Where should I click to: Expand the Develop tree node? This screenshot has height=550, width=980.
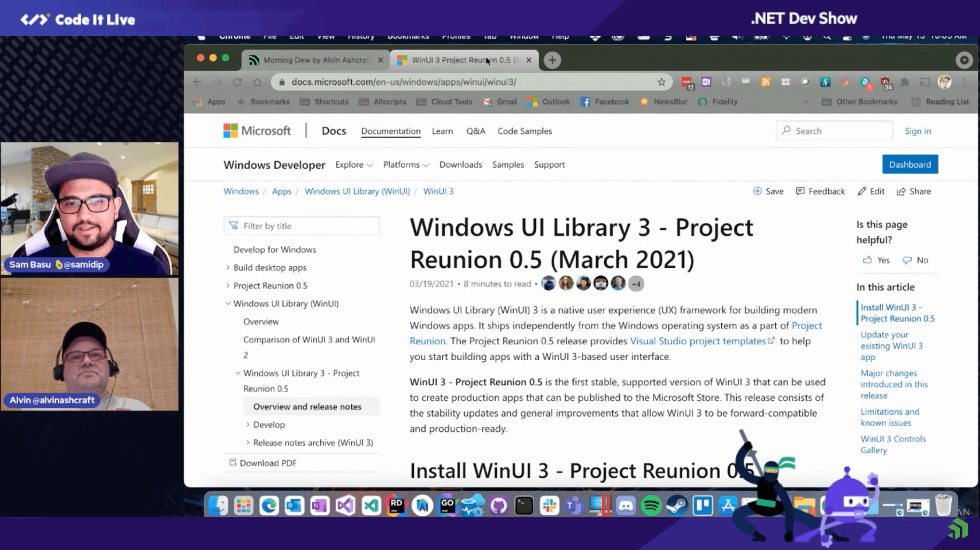[248, 425]
